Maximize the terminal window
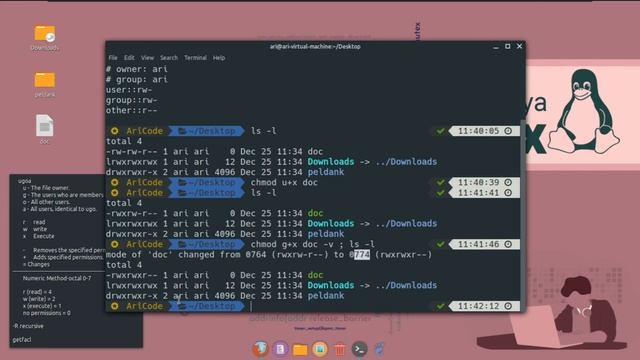The height and width of the screenshot is (360, 640). click(x=507, y=47)
